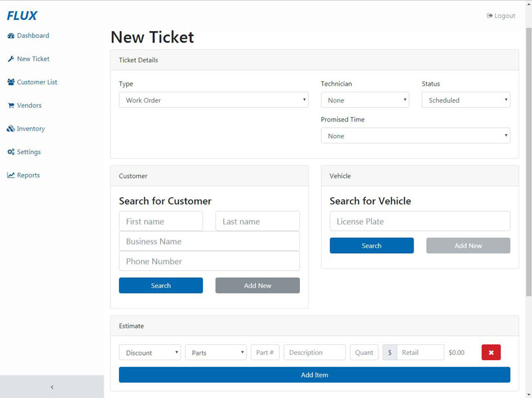532x398 pixels.
Task: Open the Promised Time dropdown
Action: click(415, 136)
